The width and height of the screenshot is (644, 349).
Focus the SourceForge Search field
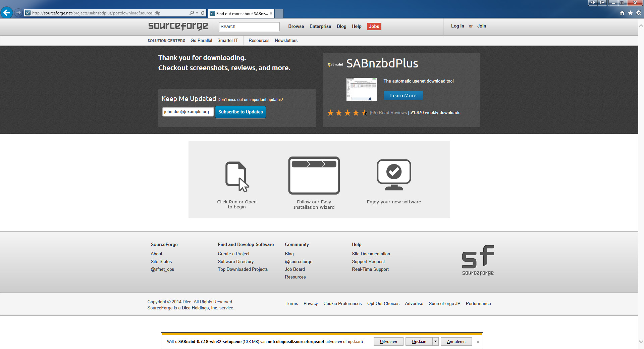tap(249, 27)
